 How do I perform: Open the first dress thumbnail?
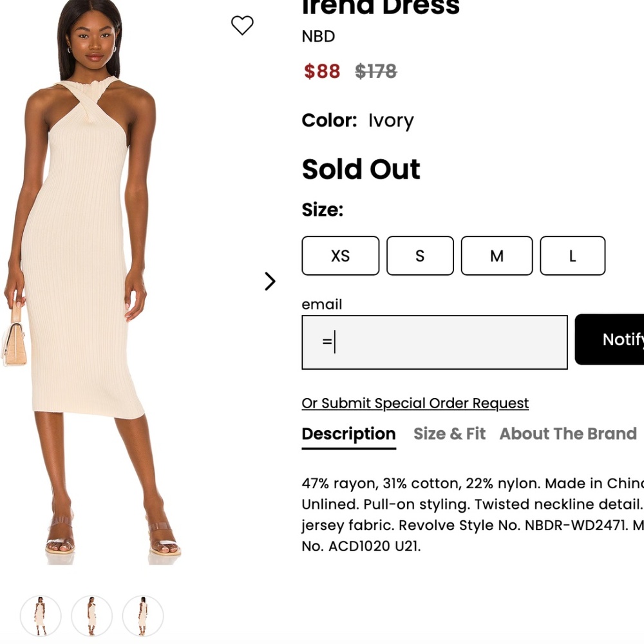click(41, 616)
